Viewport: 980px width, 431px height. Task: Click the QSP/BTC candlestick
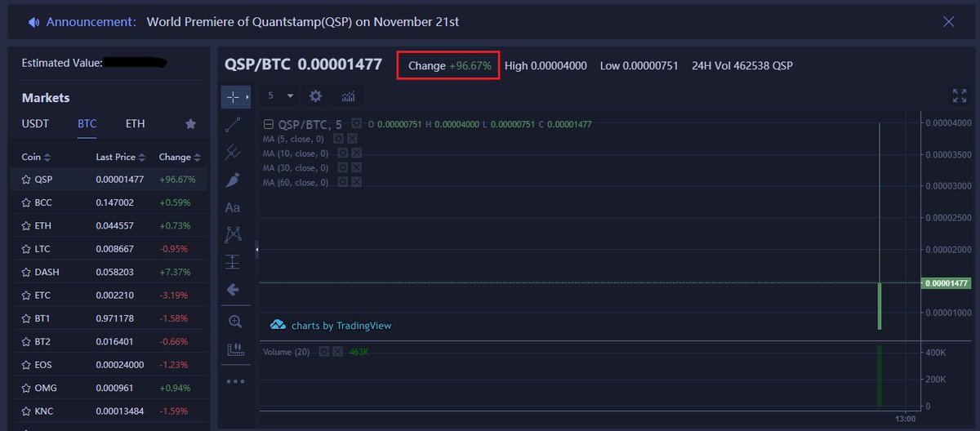[880, 306]
